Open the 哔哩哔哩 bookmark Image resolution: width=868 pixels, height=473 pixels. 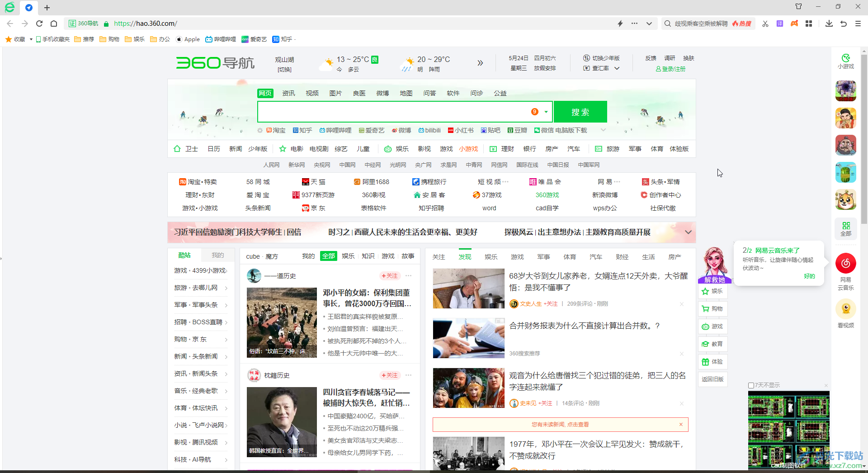click(221, 39)
